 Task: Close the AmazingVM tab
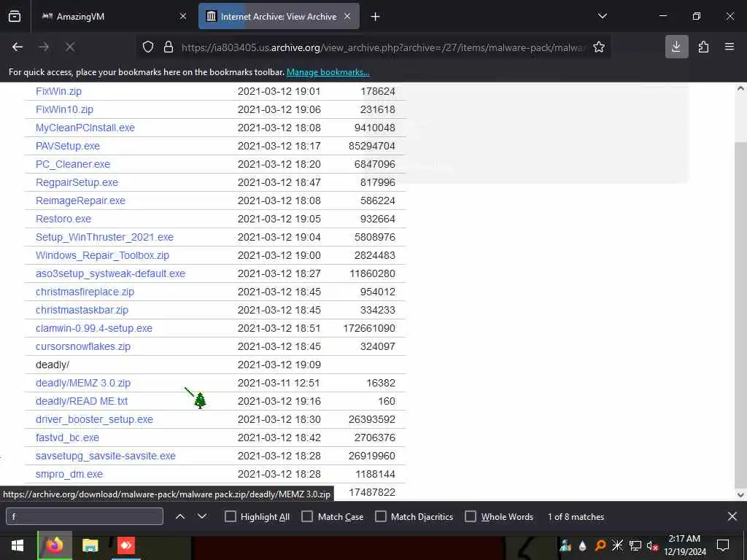pos(183,16)
